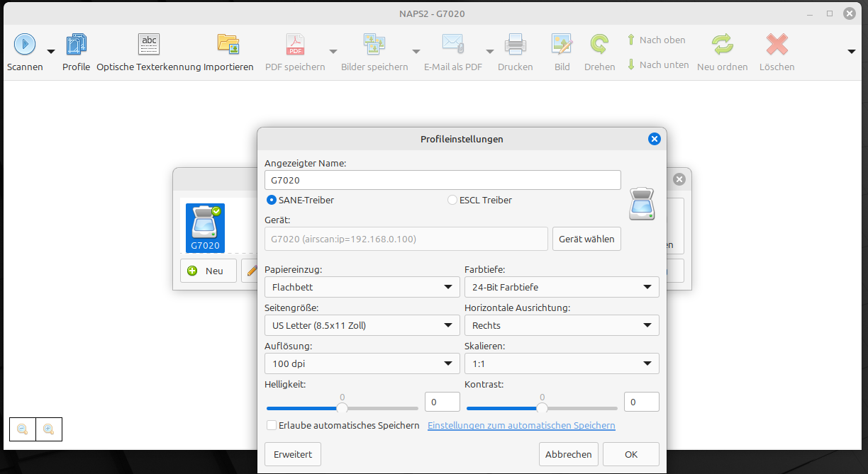The width and height of the screenshot is (868, 474).
Task: Click the zoom out magnifier icon
Action: point(23,429)
